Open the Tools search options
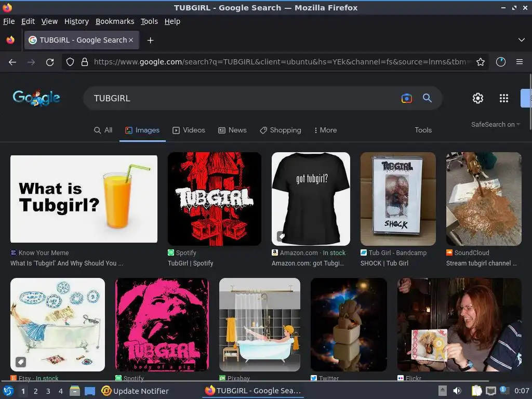The image size is (532, 399). [x=423, y=130]
